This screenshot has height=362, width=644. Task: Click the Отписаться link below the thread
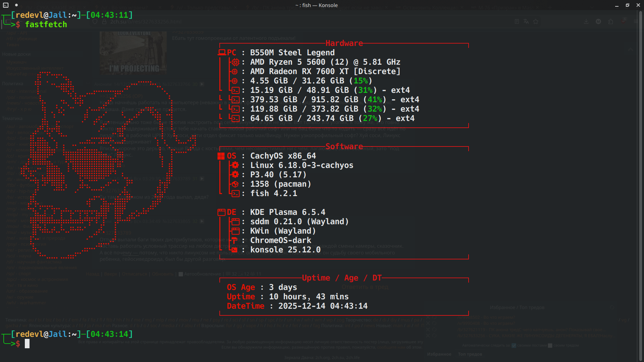(x=134, y=274)
